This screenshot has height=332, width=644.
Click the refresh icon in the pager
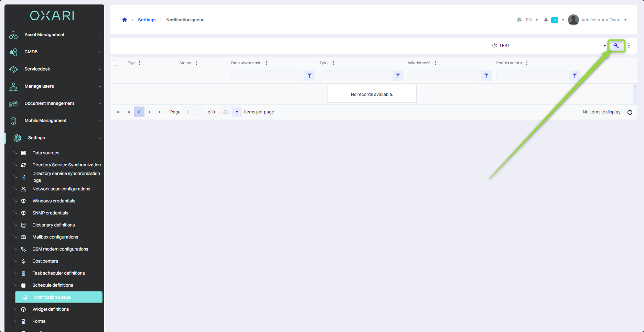630,112
